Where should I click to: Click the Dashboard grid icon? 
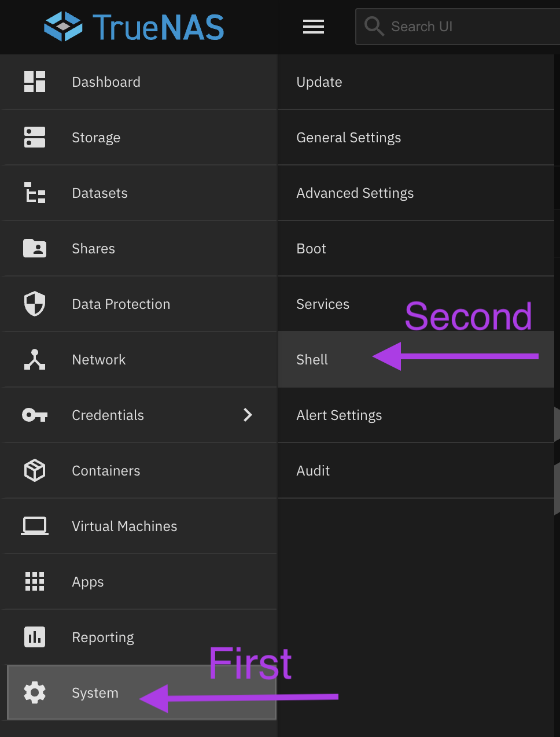tap(35, 82)
